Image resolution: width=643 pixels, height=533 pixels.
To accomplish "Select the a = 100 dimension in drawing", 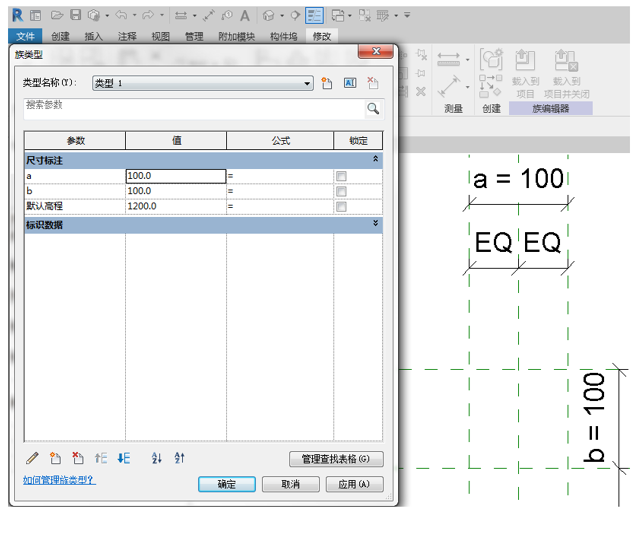I will [x=518, y=179].
